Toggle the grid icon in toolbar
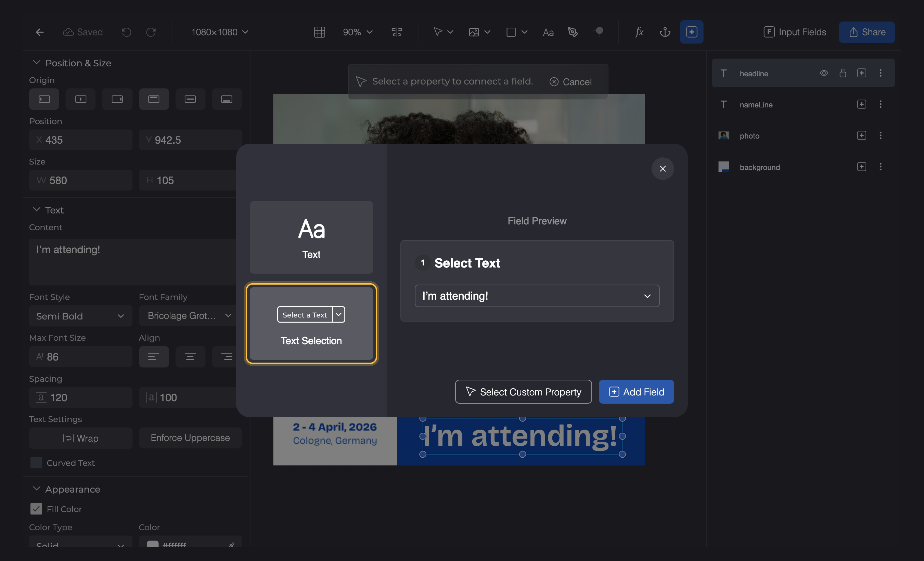 pyautogui.click(x=319, y=32)
